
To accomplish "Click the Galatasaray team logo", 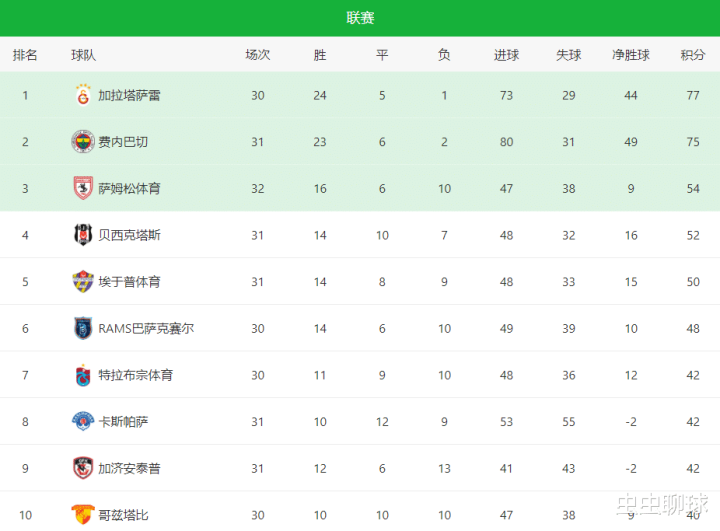I will pyautogui.click(x=83, y=95).
